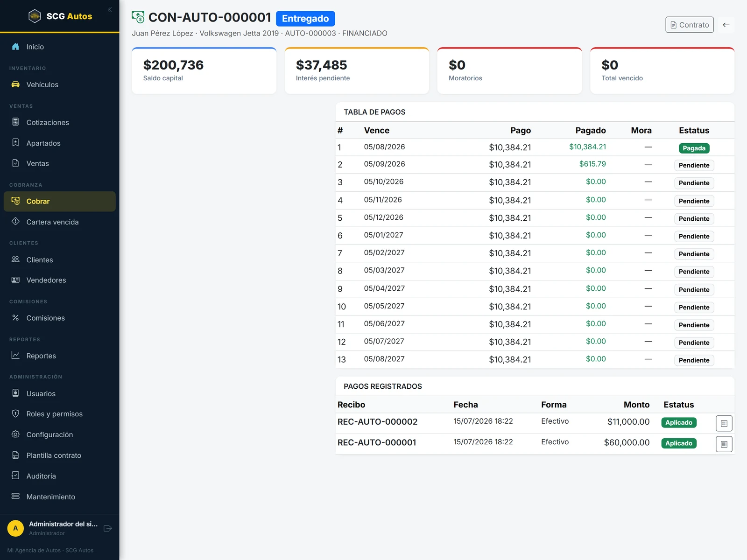
Task: Click the Pendiente badge for 05/09/2026
Action: (x=694, y=165)
